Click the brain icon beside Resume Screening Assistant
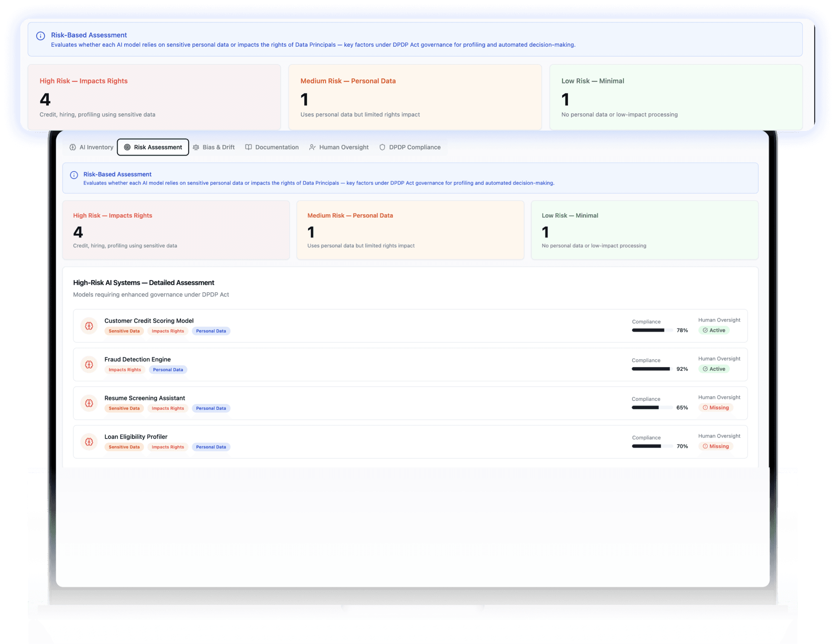Image resolution: width=836 pixels, height=644 pixels. pos(89,403)
